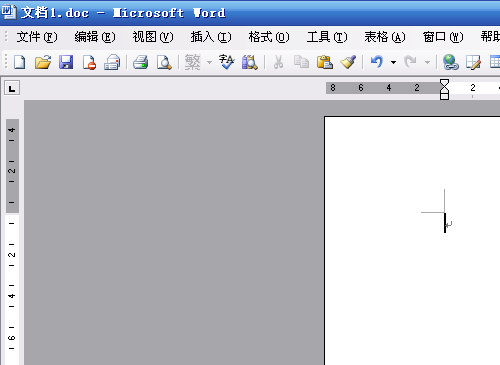Screen dimensions: 500x365
Task: Click the Format Painter brush icon
Action: click(348, 62)
